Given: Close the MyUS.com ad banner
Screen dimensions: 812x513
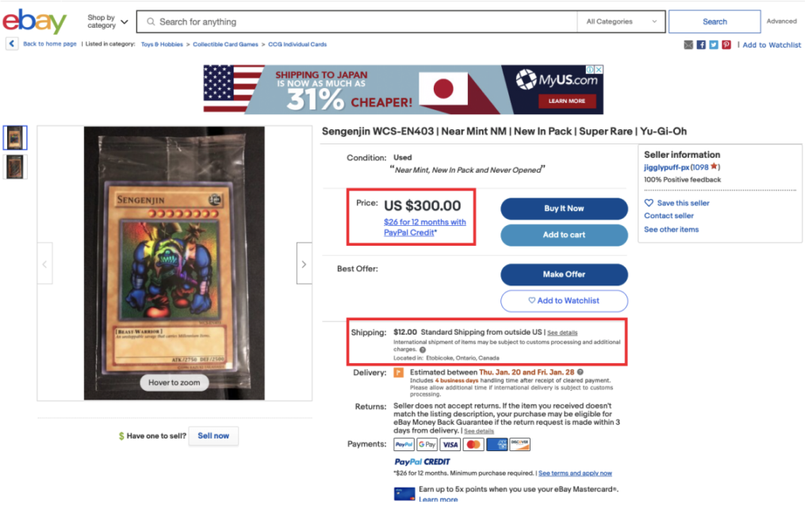Looking at the screenshot, I should [599, 69].
